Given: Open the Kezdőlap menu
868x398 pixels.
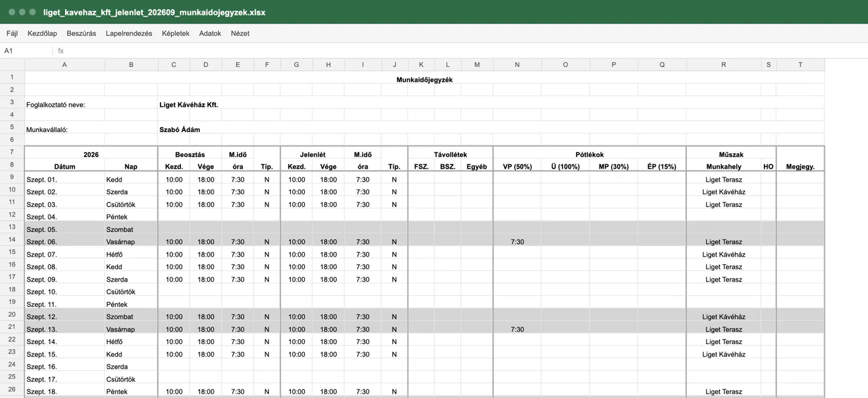Looking at the screenshot, I should click(x=42, y=33).
